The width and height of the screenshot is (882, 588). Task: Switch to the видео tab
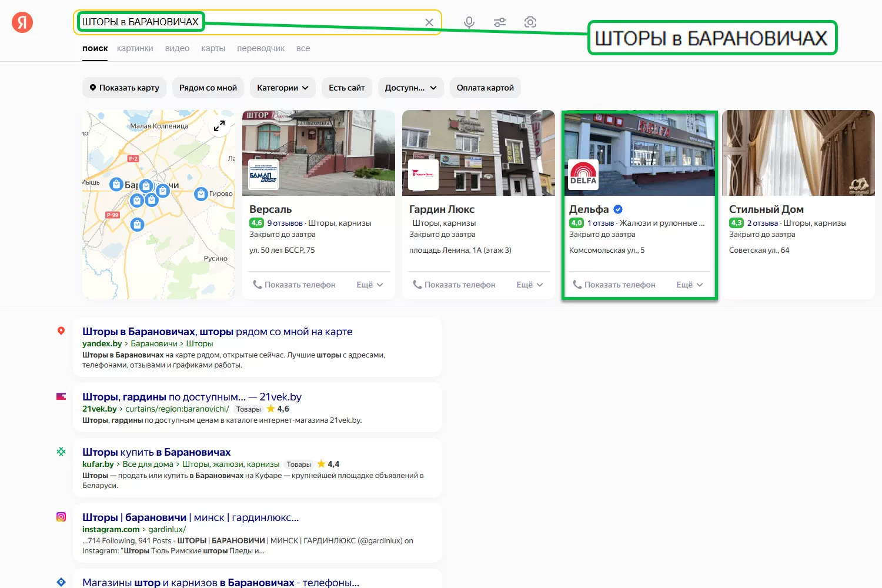(x=177, y=48)
